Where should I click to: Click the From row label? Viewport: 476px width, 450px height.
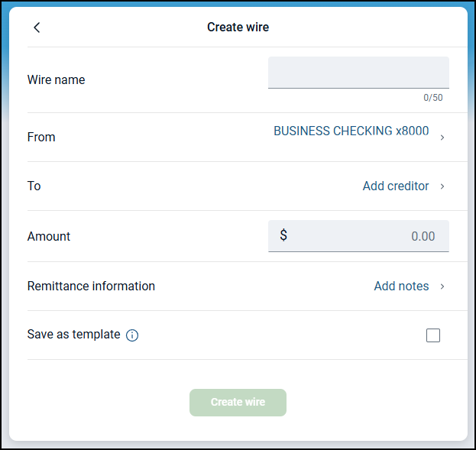[x=41, y=137]
